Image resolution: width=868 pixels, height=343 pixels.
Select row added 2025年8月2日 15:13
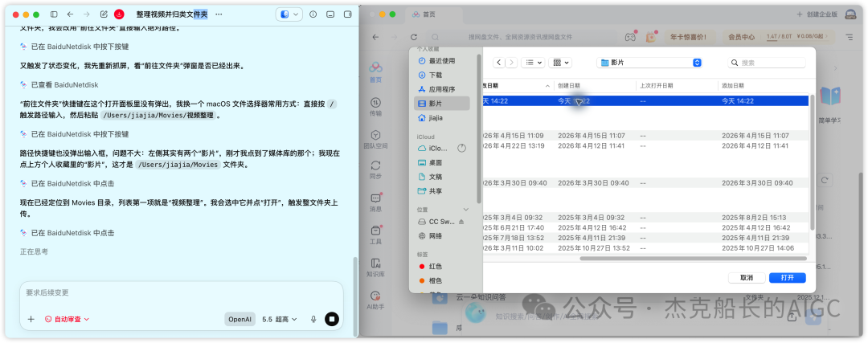(645, 218)
